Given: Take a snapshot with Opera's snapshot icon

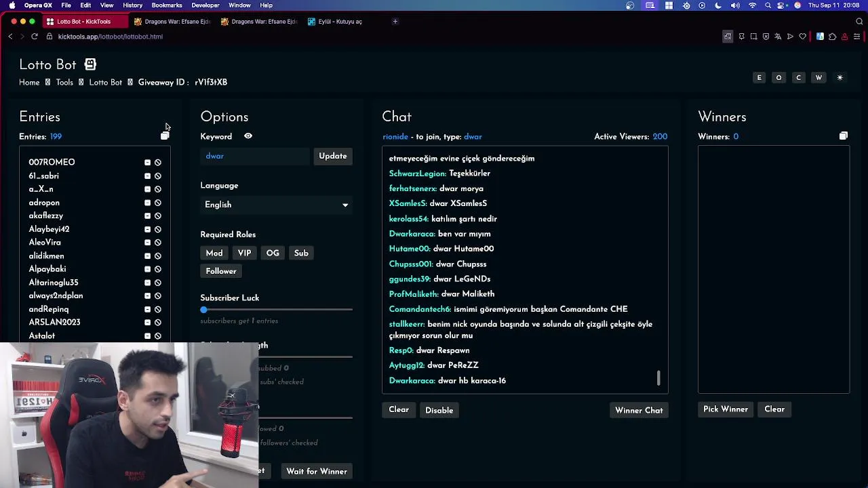Looking at the screenshot, I should tap(753, 37).
